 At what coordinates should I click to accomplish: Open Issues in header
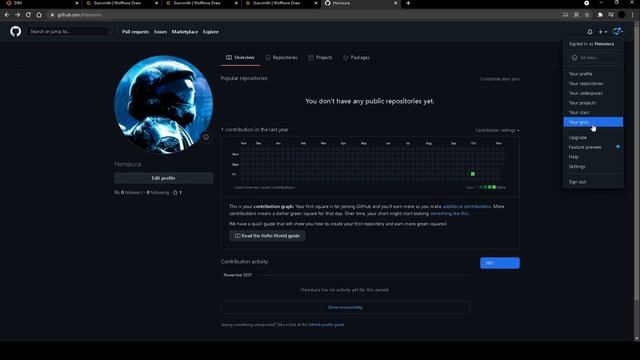pos(160,32)
